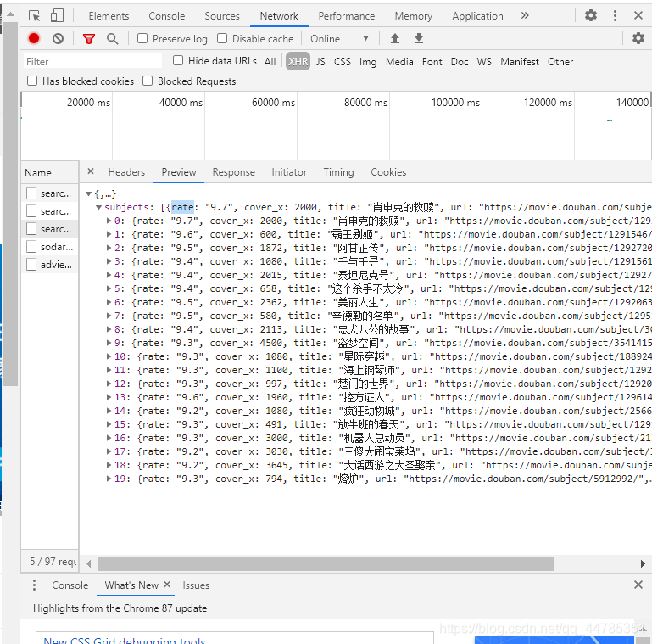Open the Memory tab
The image size is (652, 644).
click(x=413, y=16)
